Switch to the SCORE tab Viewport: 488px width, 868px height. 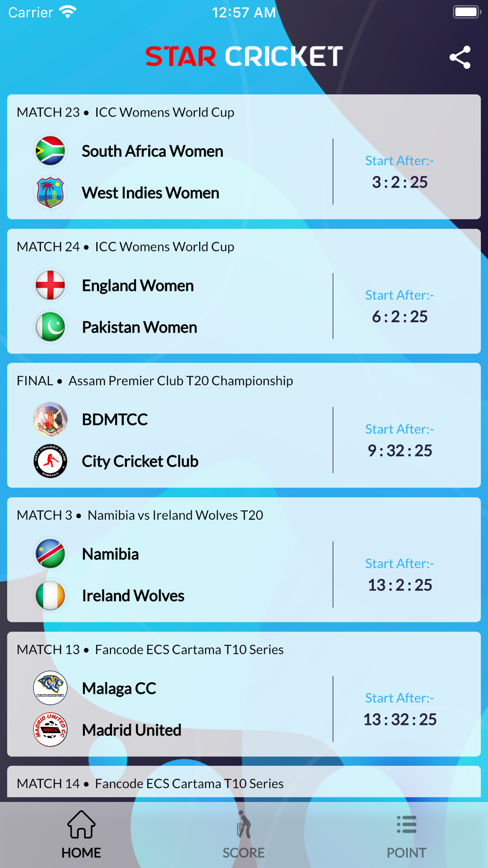point(244,835)
